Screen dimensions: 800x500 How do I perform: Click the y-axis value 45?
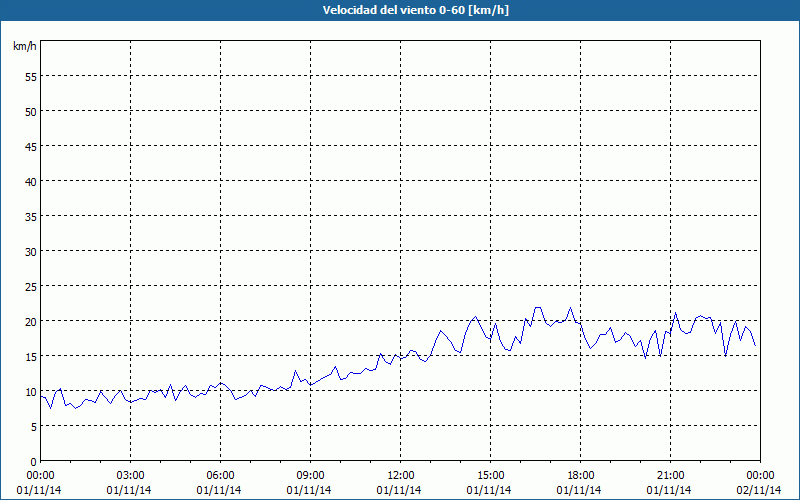(x=31, y=146)
